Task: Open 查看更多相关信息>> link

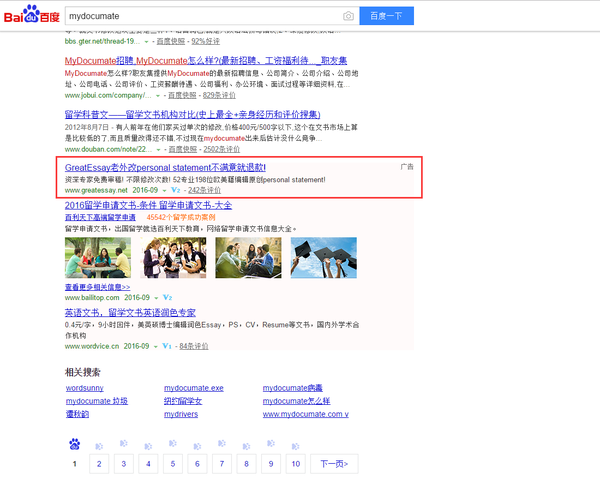Action: pyautogui.click(x=98, y=287)
